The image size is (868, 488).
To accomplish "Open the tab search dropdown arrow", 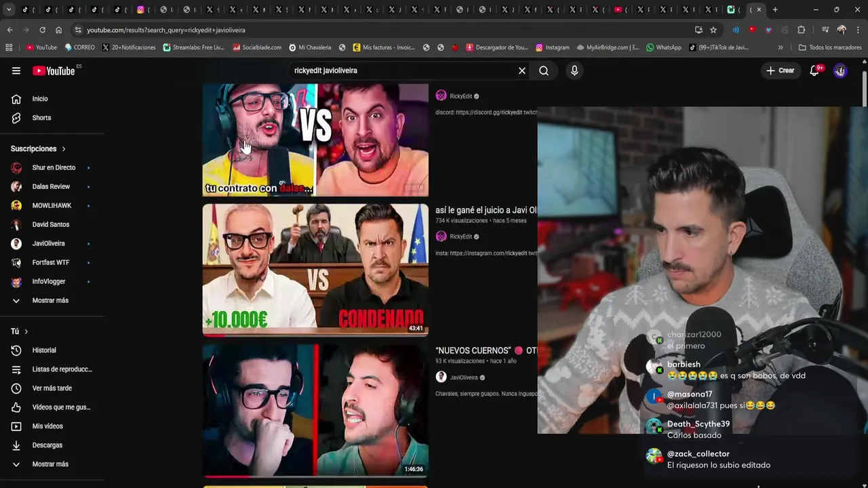I will click(x=8, y=9).
